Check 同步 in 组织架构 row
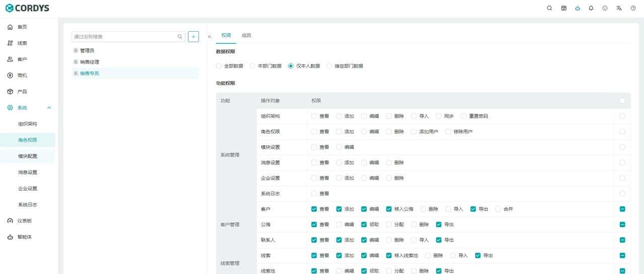 coord(439,116)
